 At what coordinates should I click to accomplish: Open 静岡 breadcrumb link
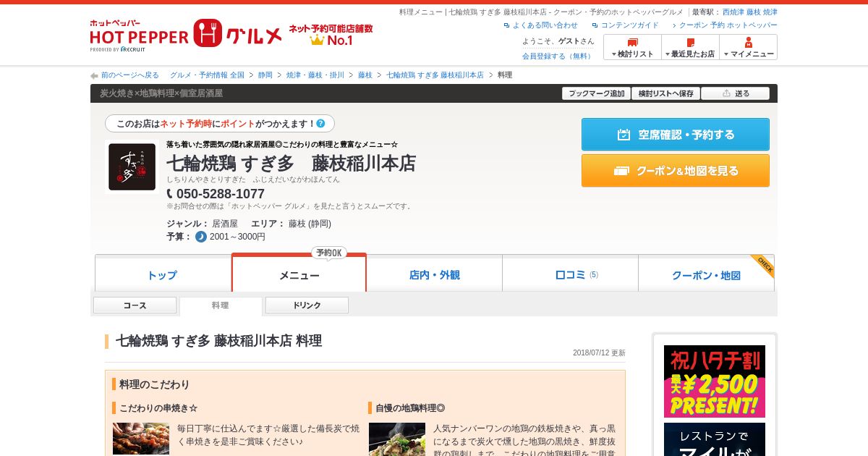[265, 75]
